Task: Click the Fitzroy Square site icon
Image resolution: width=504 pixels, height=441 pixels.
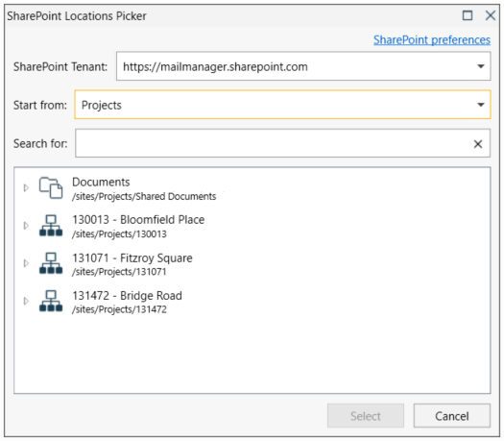Action: point(51,263)
